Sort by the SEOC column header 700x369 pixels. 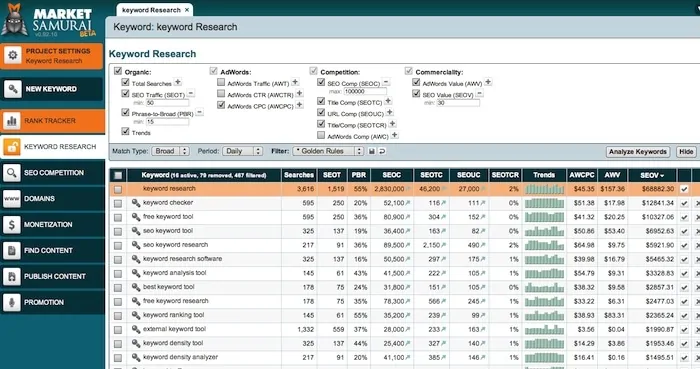point(392,175)
